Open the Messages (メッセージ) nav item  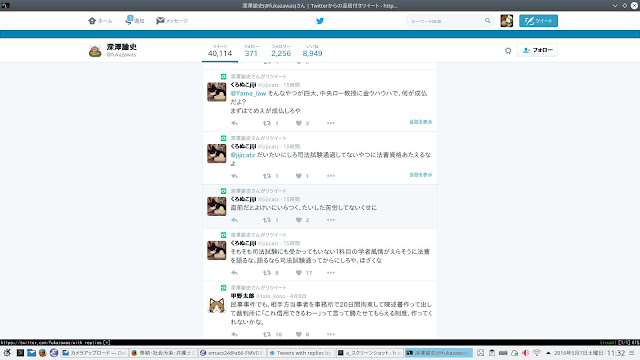(172, 21)
